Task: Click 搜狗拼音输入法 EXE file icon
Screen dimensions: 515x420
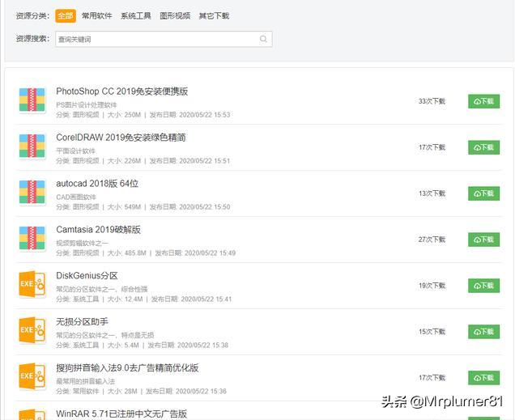Action: click(x=32, y=376)
